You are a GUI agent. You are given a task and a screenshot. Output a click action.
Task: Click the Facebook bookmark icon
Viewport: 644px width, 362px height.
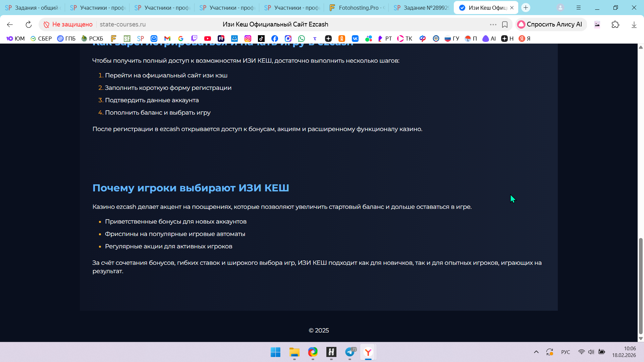coord(275,39)
